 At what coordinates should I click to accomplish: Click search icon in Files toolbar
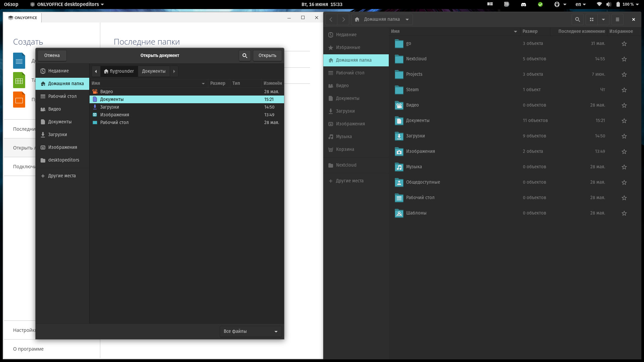(577, 19)
